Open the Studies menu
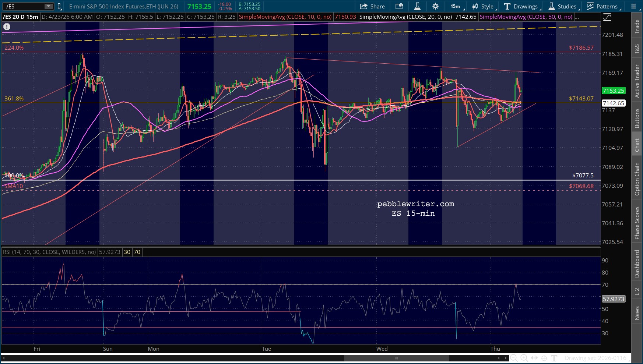 (563, 6)
